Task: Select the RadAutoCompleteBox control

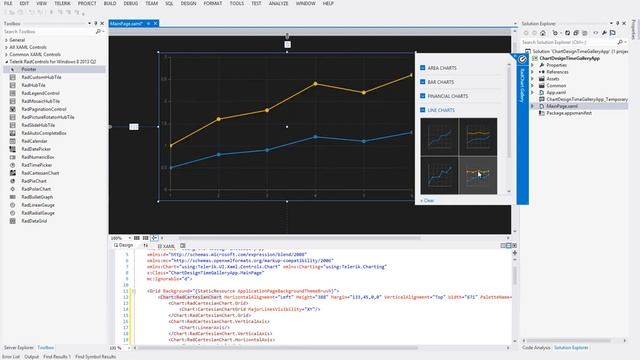Action: coord(44,133)
